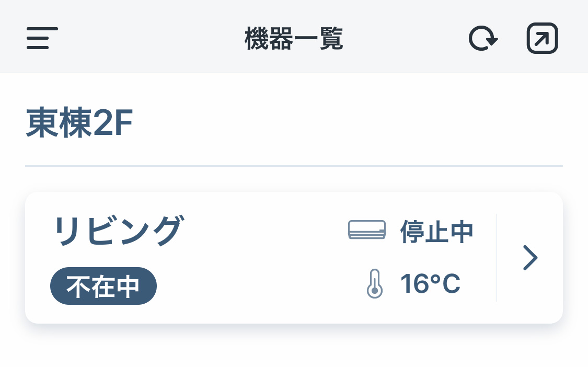Show side menu via three-line icon
This screenshot has height=367, width=588.
click(42, 38)
